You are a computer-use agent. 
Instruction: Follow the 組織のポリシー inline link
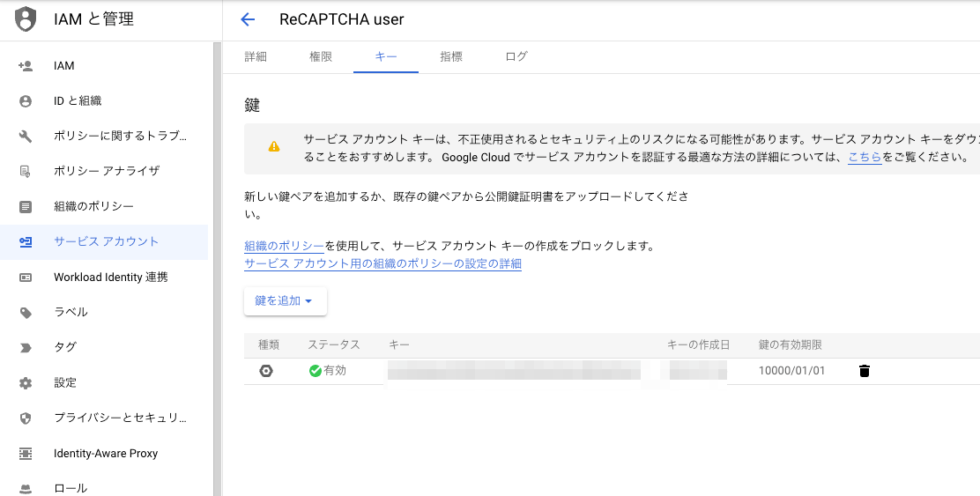pyautogui.click(x=284, y=246)
